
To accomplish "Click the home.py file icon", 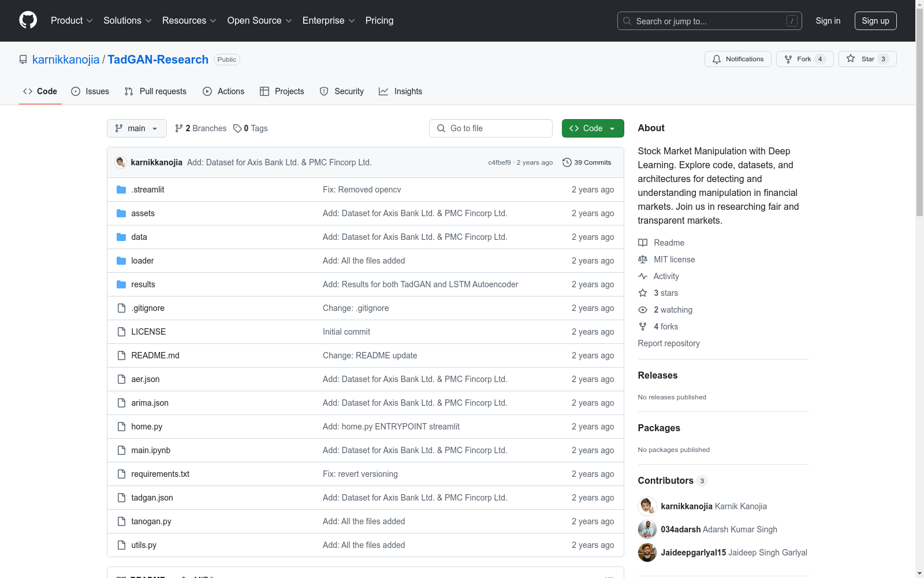I will tap(121, 427).
